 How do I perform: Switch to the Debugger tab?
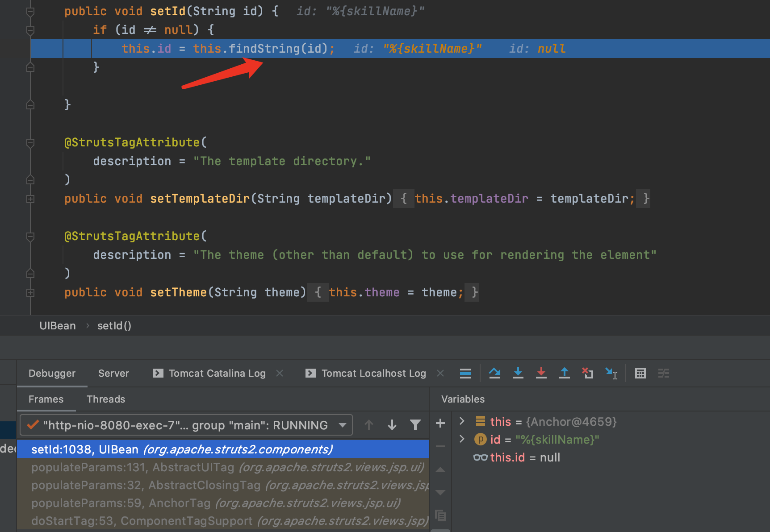tap(52, 373)
